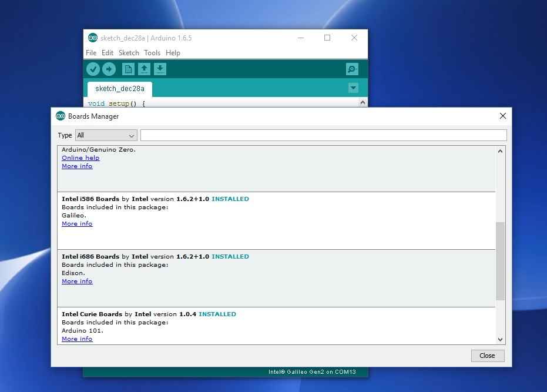The width and height of the screenshot is (547, 392).
Task: Click the boards list scroll up arrow
Action: (500, 151)
